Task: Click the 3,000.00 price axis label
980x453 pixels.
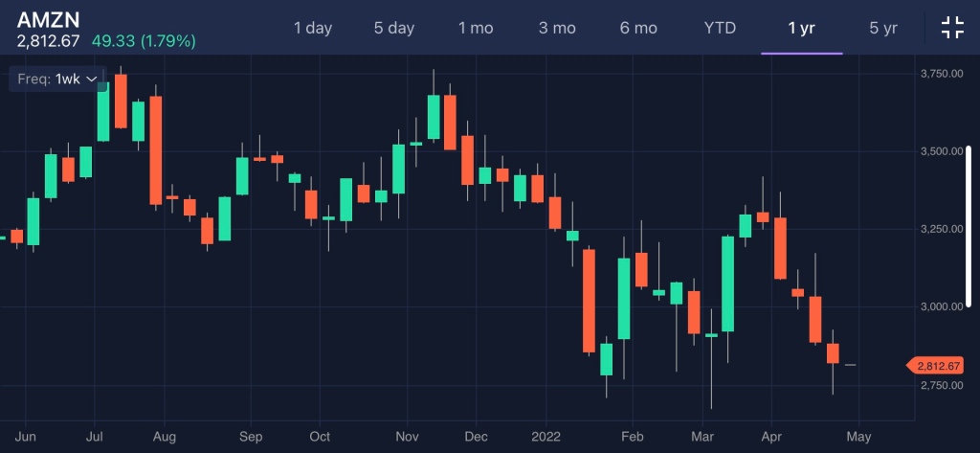Action: (939, 306)
